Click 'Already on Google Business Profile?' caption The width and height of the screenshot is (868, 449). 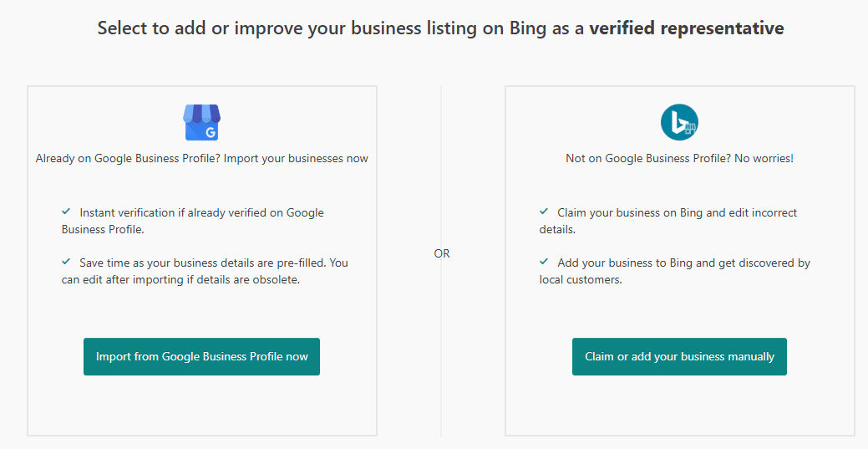201,158
